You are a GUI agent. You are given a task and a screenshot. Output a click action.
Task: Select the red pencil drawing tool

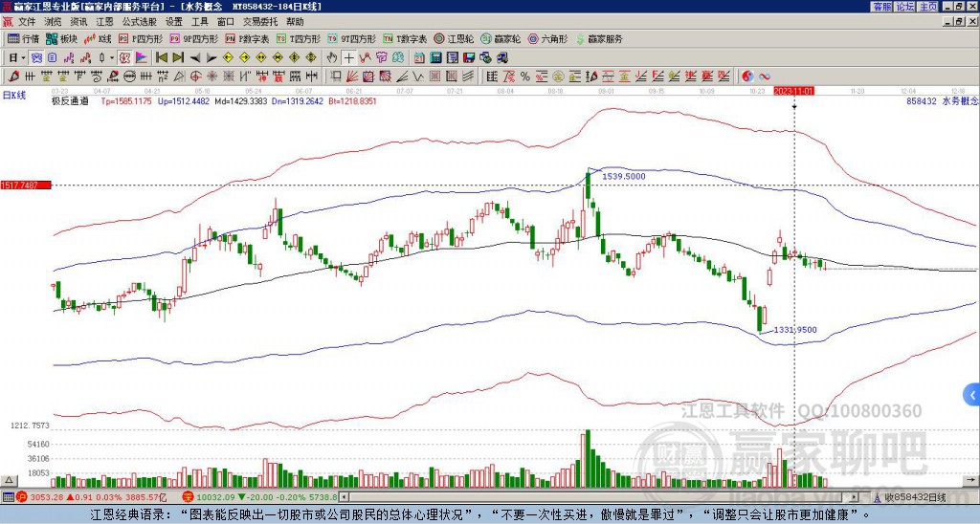tap(13, 76)
